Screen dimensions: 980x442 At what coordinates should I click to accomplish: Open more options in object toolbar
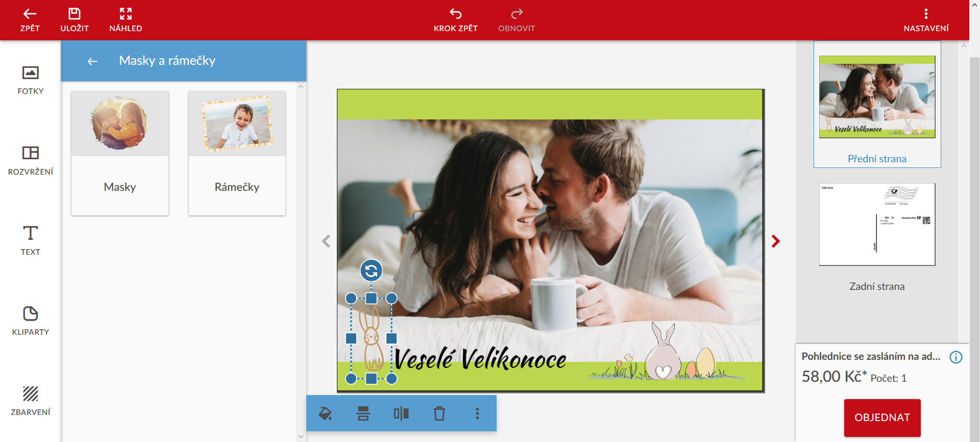click(477, 413)
